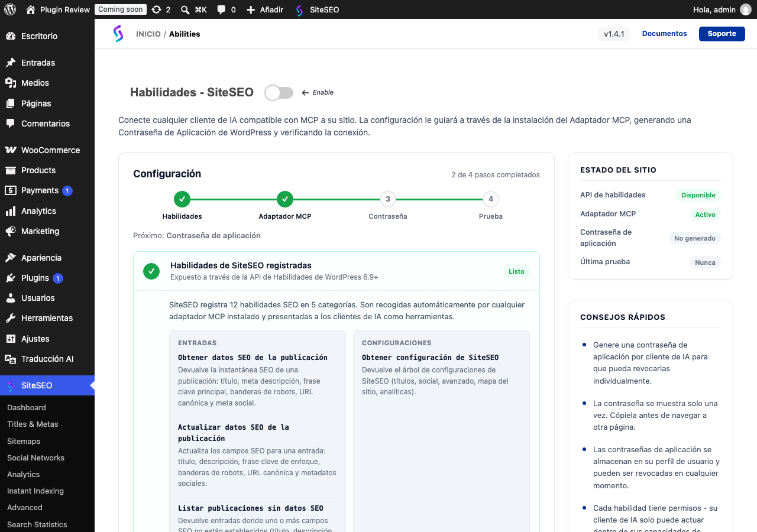Image resolution: width=757 pixels, height=532 pixels.
Task: Open comments bubble in admin bar
Action: point(221,9)
